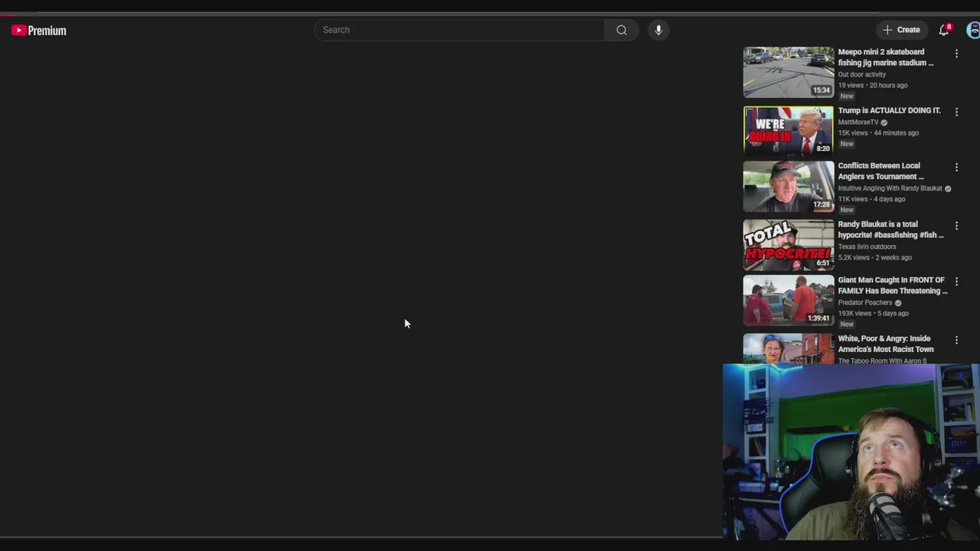Open title Randy Blaukat is a total hypocrite
This screenshot has height=551, width=980.
pyautogui.click(x=891, y=230)
